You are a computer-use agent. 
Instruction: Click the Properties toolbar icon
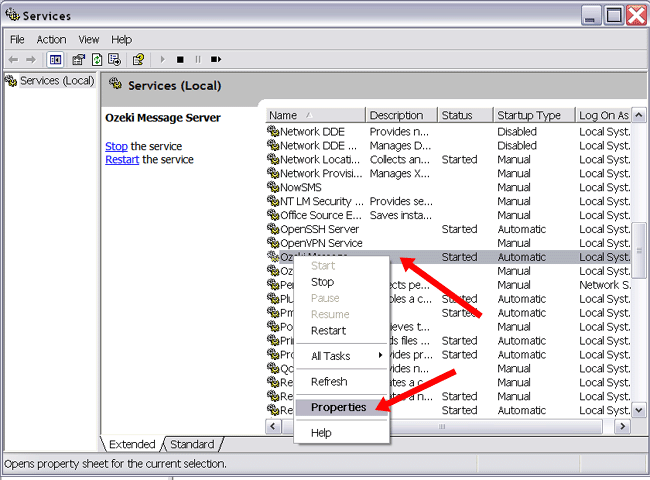click(79, 59)
